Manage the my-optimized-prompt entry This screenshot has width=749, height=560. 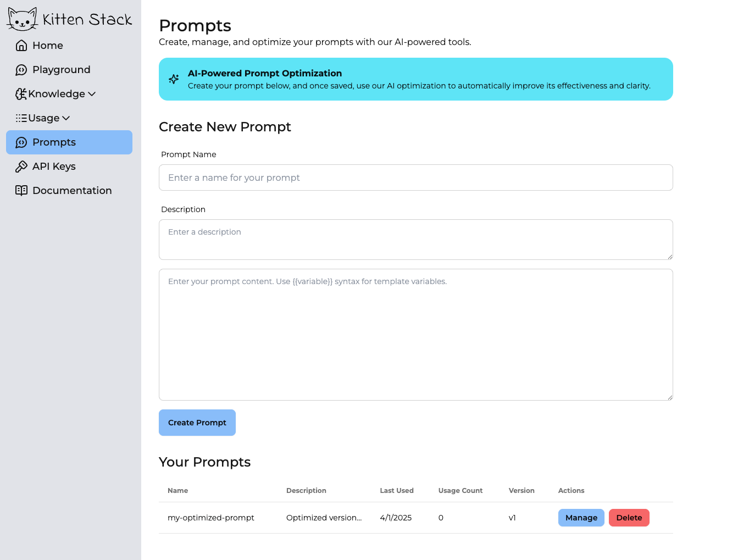[581, 518]
